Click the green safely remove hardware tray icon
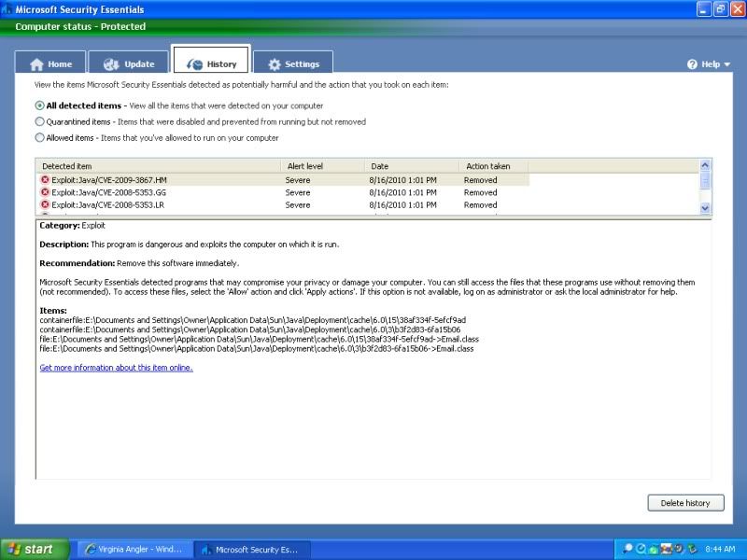 [692, 549]
